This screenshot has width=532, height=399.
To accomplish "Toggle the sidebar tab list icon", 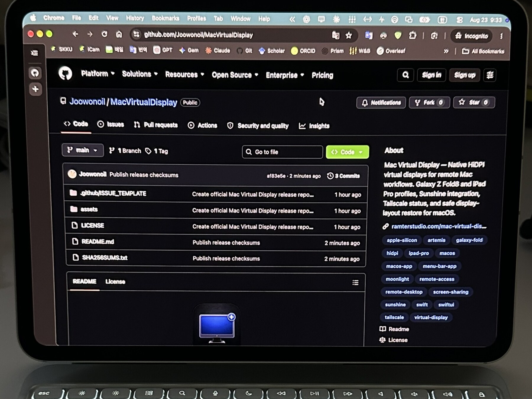I will pyautogui.click(x=35, y=53).
